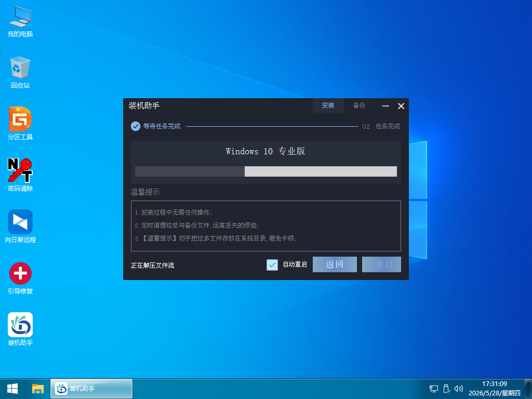Open the 我的电脑 desktop icon
Screen dimensions: 532x399
[x=20, y=22]
